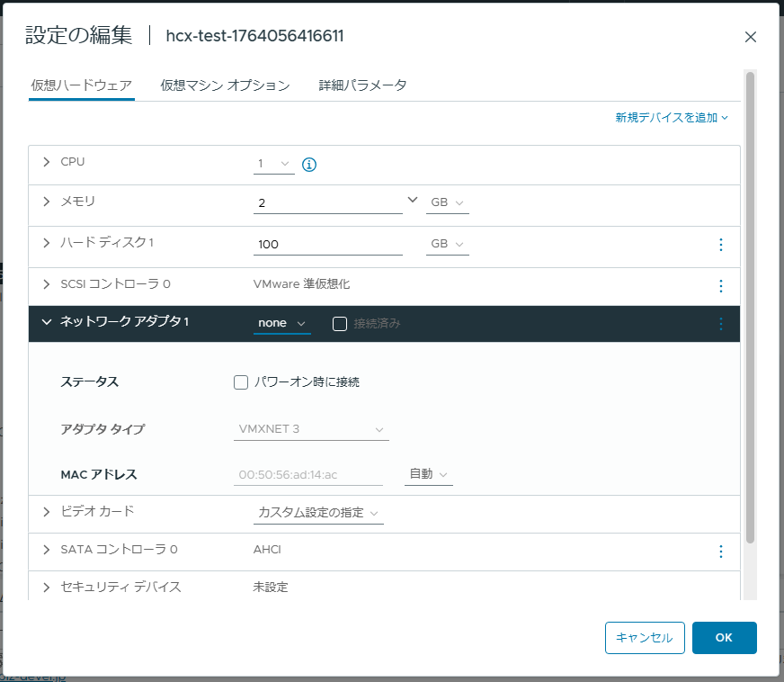Click the dialog vertical scrollbar
Screen dimensions: 784x682
(750, 307)
